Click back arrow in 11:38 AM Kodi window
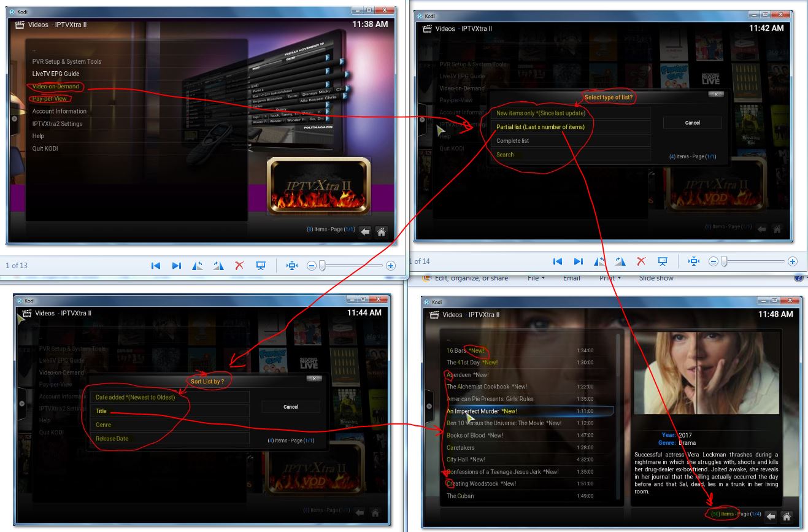This screenshot has height=532, width=808. 366,231
